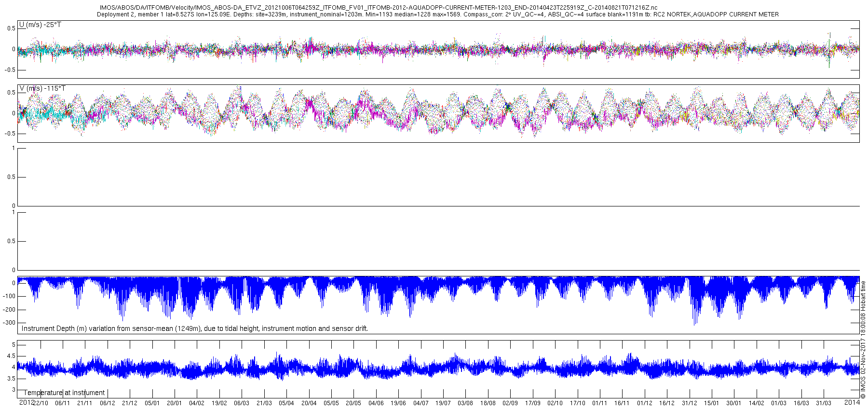868x410 pixels.
Task: Click the 04/07 date tick label
Action: tap(421, 403)
